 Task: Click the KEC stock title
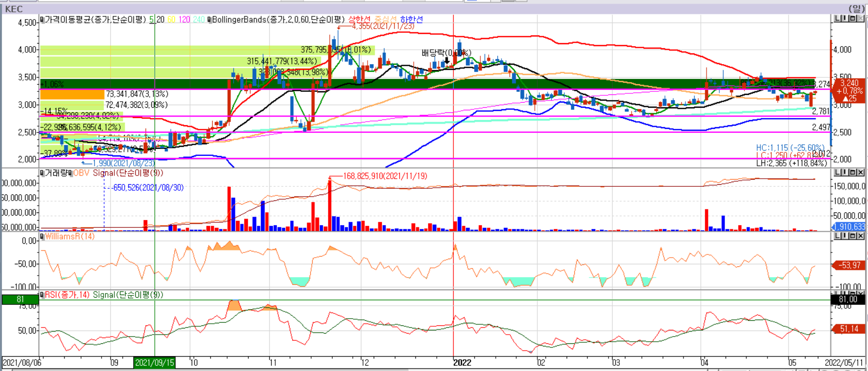click(x=14, y=9)
